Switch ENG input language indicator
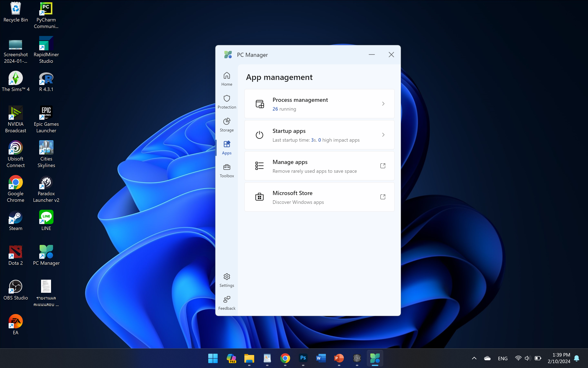 502,358
